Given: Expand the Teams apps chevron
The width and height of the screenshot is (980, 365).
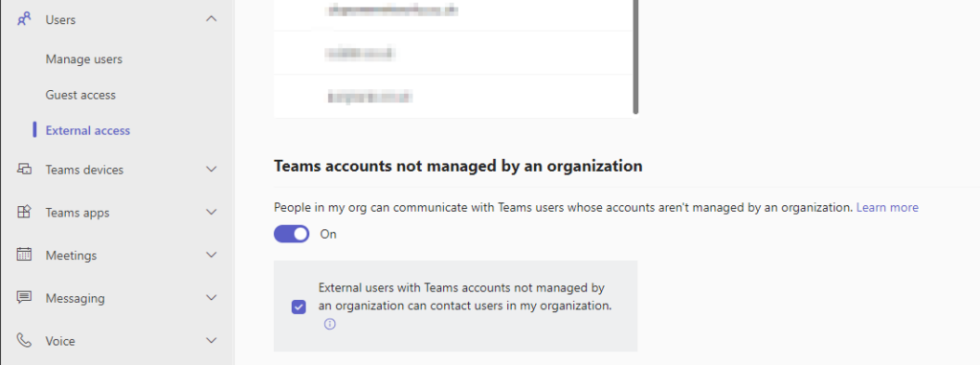Looking at the screenshot, I should tap(212, 213).
